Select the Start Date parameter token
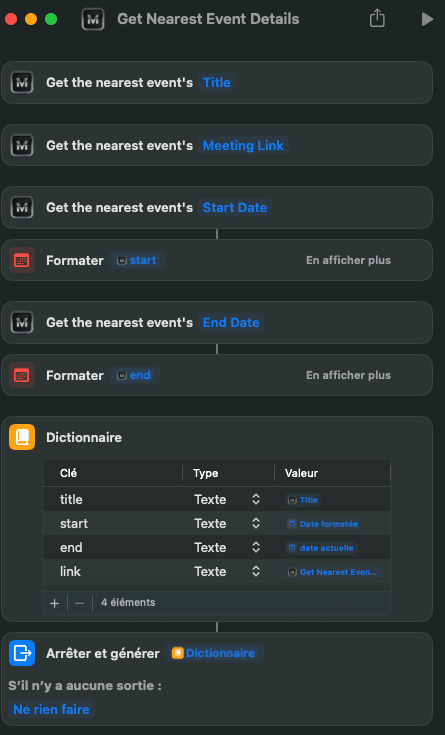 tap(235, 207)
